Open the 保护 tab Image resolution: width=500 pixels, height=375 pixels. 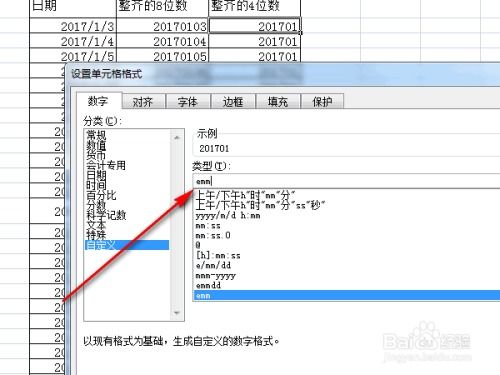pyautogui.click(x=322, y=102)
